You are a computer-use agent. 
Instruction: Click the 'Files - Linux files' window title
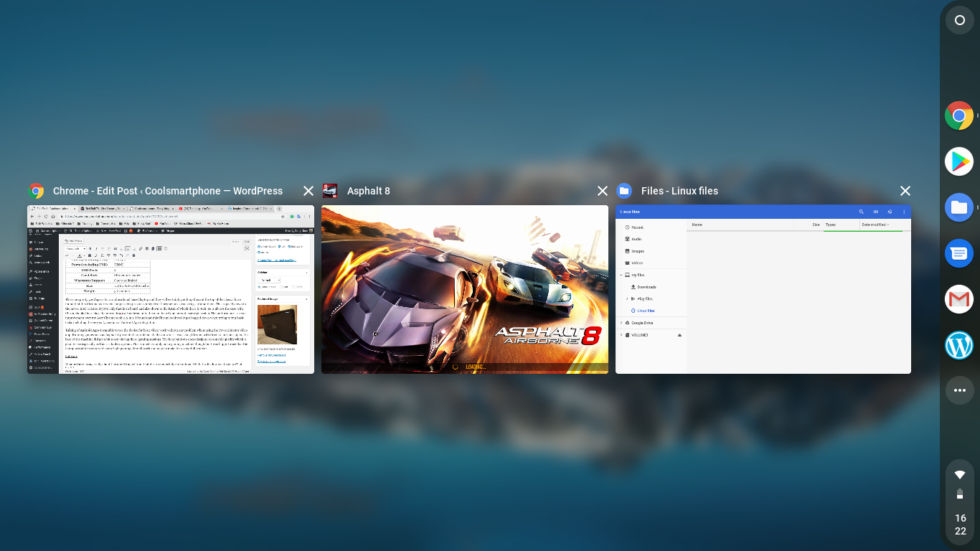coord(679,191)
